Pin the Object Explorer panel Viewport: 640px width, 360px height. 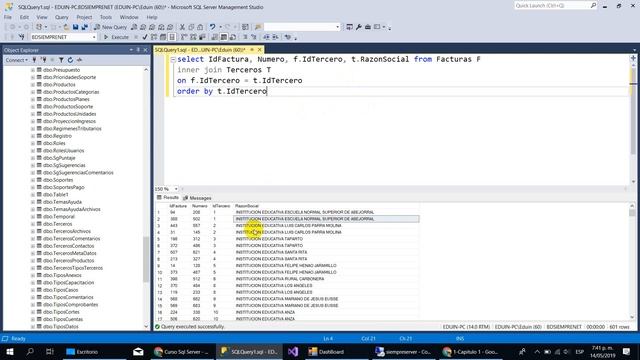[x=138, y=50]
